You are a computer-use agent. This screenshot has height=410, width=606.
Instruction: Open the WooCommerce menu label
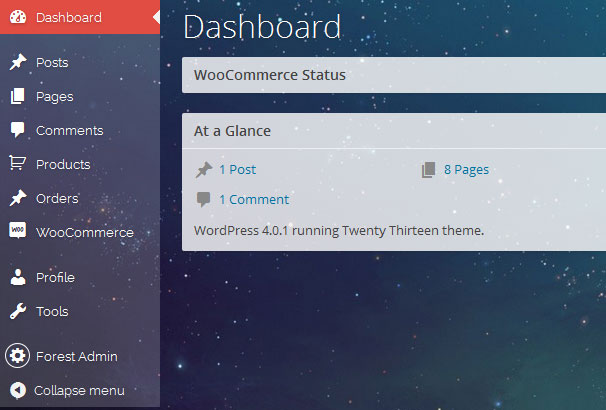[85, 233]
